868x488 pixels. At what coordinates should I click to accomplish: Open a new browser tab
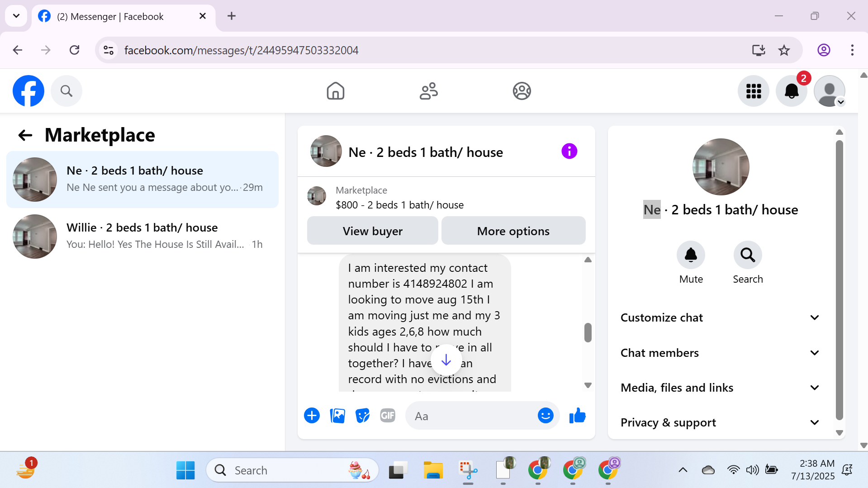tap(232, 16)
